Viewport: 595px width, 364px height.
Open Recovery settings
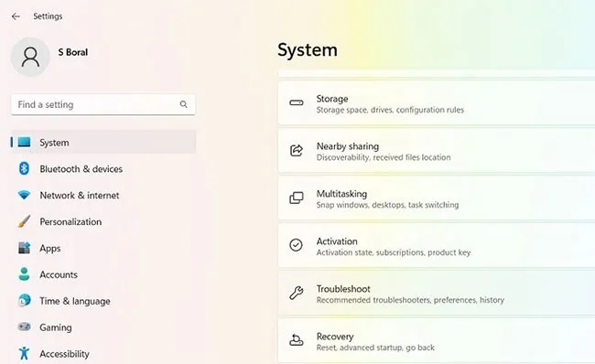(x=437, y=340)
